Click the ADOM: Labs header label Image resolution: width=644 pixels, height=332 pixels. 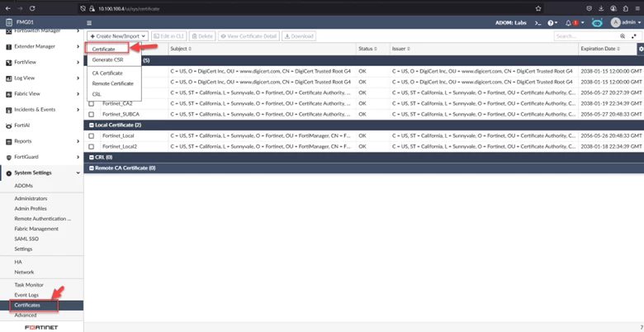[x=511, y=23]
